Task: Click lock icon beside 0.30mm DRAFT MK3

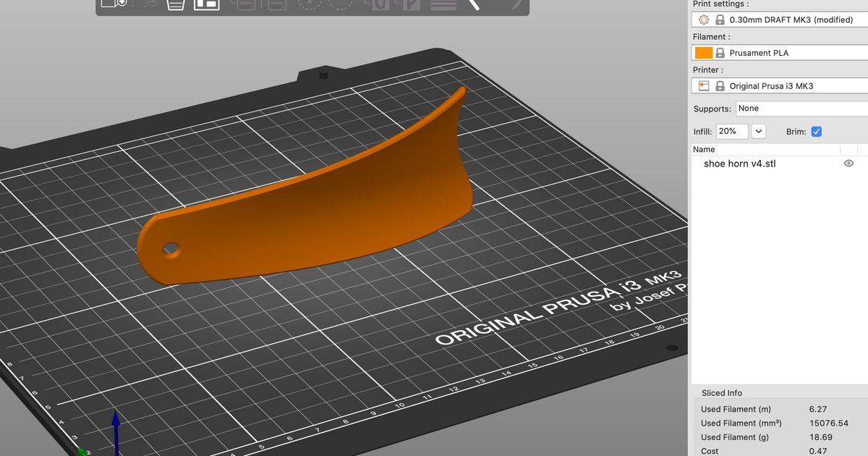Action: pyautogui.click(x=720, y=20)
